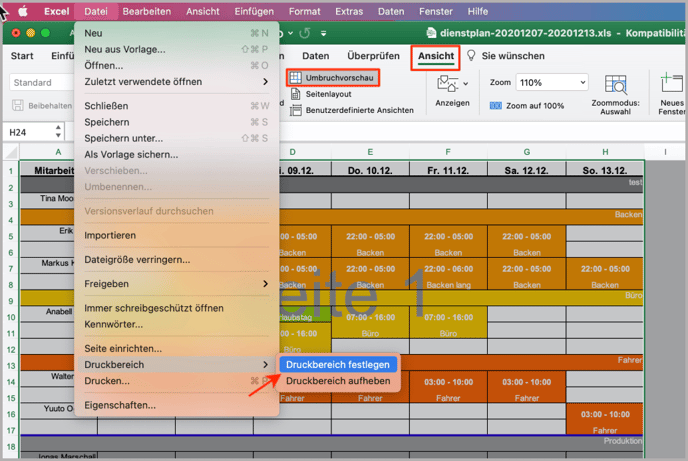Choose Speichern menu item

(176, 122)
